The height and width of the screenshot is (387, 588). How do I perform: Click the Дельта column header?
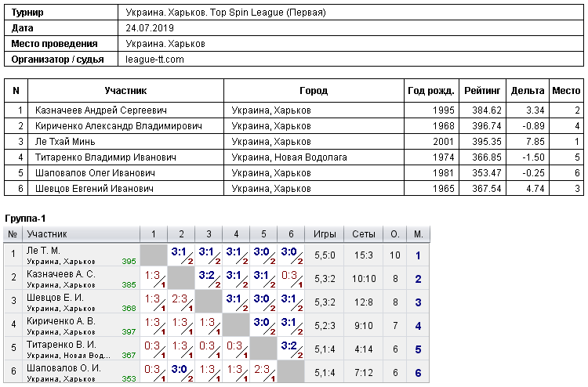pyautogui.click(x=528, y=91)
